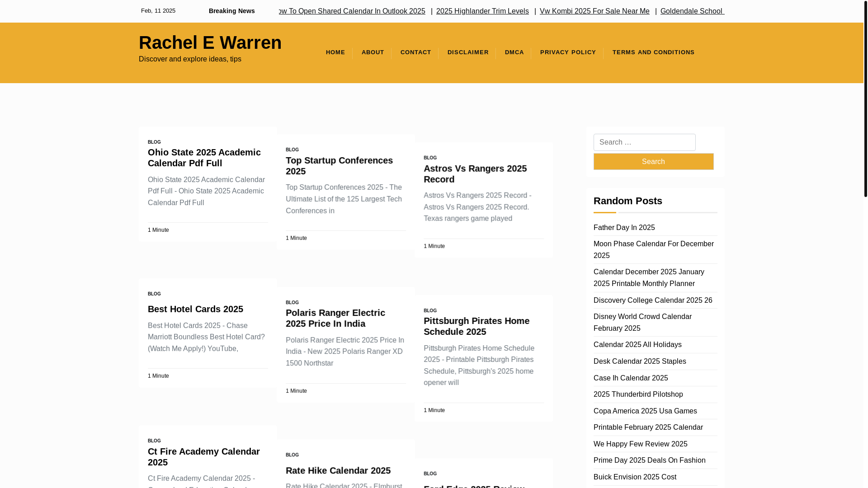Viewport: 868px width, 488px height.
Task: Click the Search button in sidebar
Action: tap(653, 161)
